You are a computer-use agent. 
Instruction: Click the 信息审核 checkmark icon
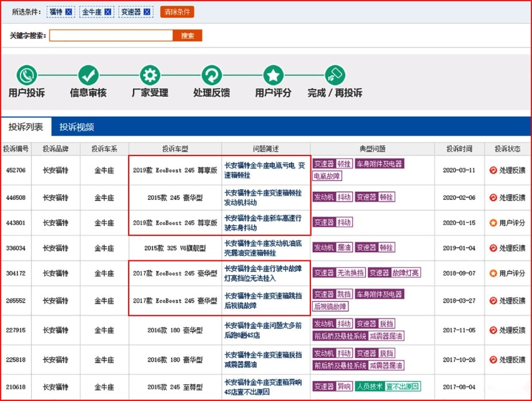(x=88, y=76)
